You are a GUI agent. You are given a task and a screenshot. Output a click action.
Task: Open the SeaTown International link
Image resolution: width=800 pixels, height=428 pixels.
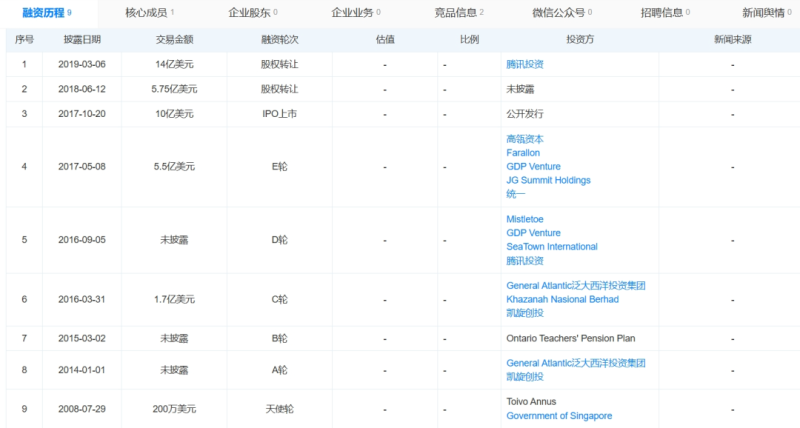pyautogui.click(x=551, y=246)
